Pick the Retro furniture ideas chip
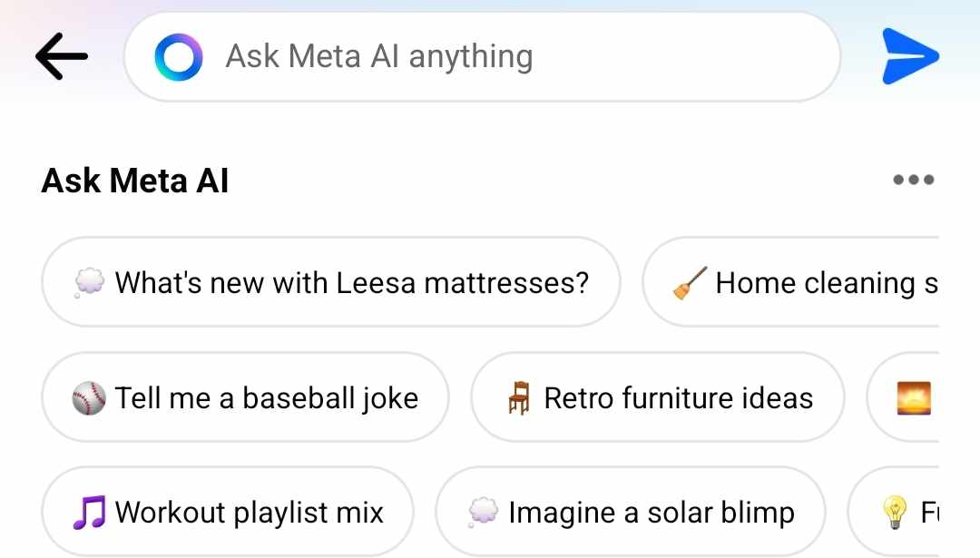The image size is (980, 558). (x=658, y=398)
